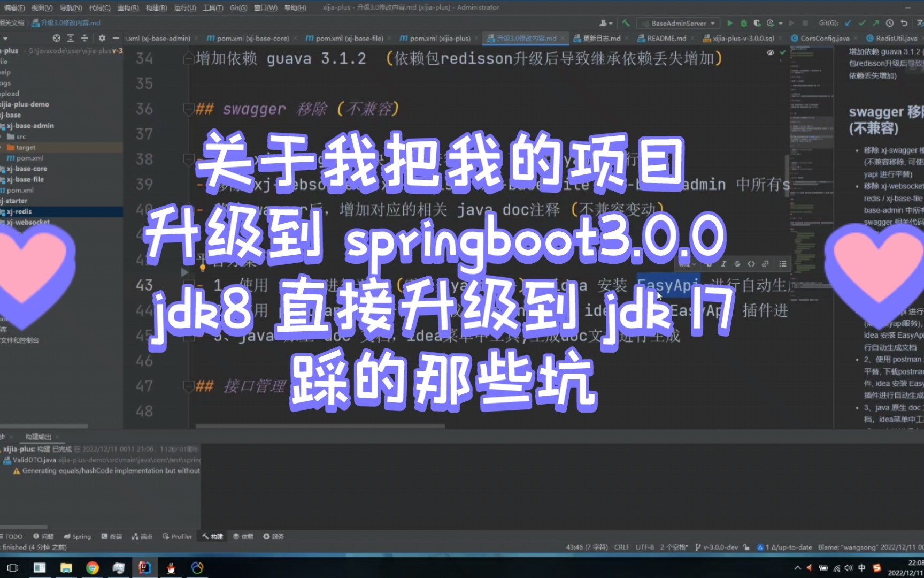
Task: Open the 依赖 dependencies tool window
Action: [243, 536]
